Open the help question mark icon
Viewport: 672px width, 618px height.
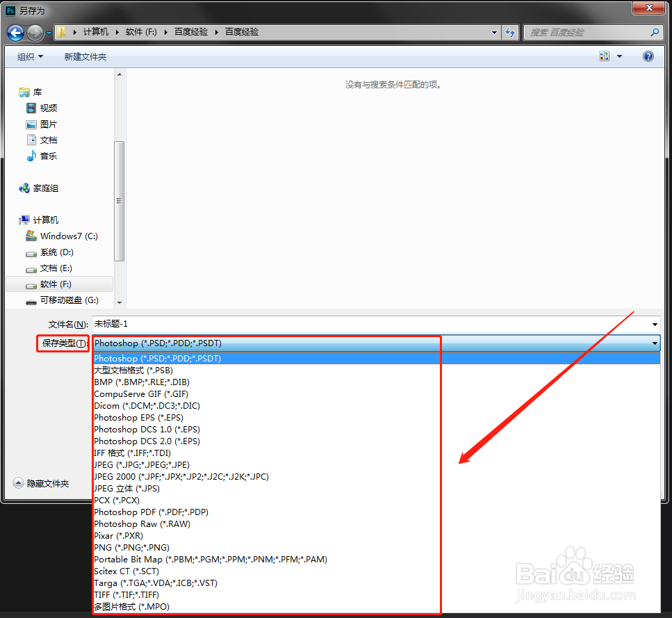pos(648,56)
